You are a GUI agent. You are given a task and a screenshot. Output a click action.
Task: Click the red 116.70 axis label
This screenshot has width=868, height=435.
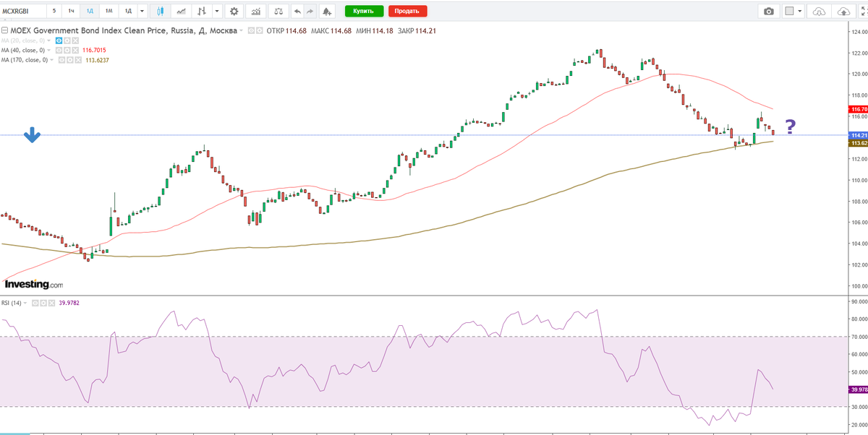(858, 108)
